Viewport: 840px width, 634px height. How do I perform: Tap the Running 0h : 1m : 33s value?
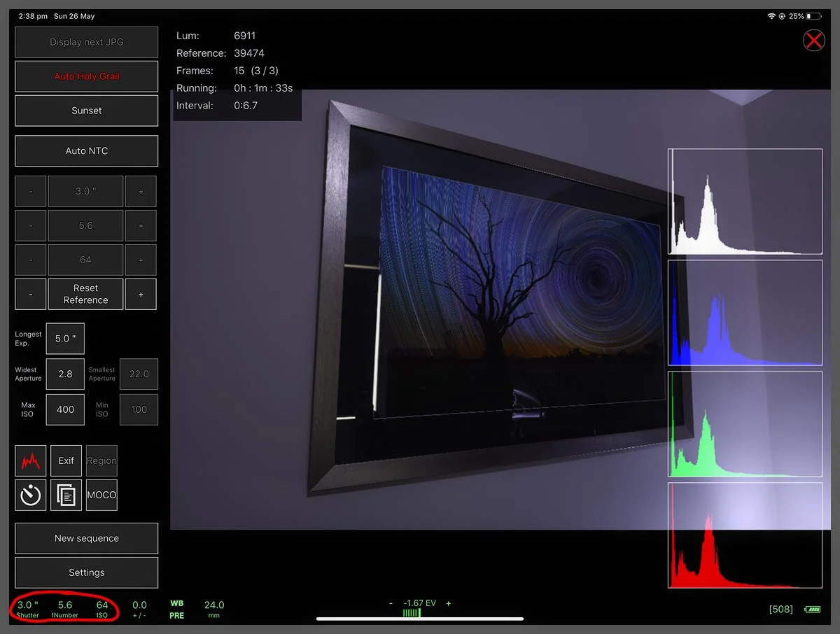coord(263,88)
